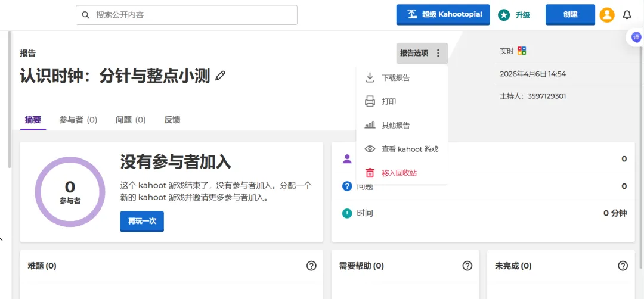Click the green star upgrade icon

point(504,15)
